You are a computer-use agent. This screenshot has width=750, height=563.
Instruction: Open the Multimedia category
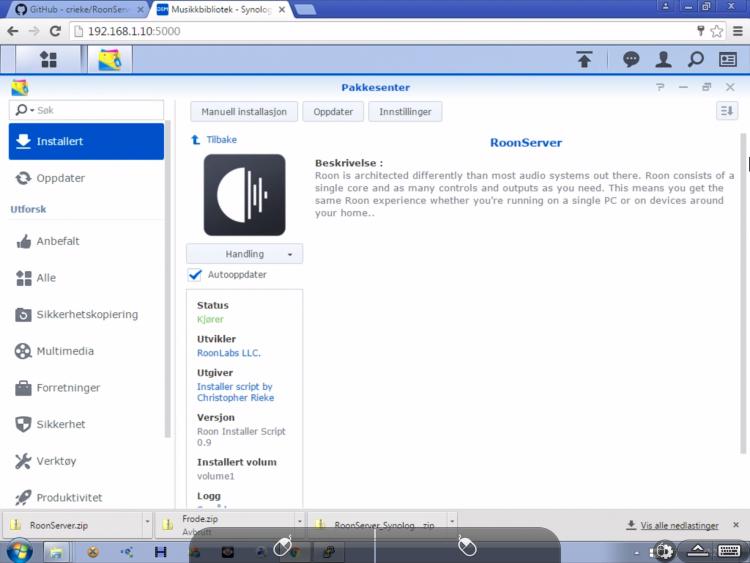point(86,351)
